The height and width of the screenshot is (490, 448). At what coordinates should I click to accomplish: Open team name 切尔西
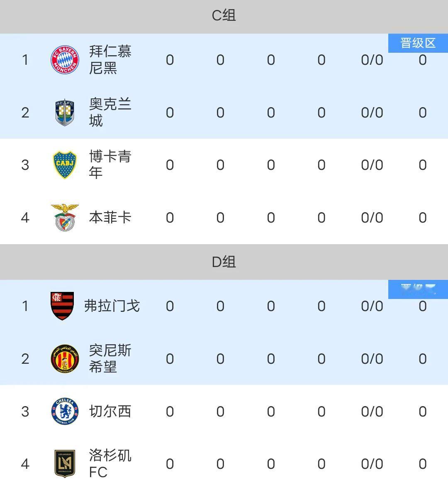110,411
